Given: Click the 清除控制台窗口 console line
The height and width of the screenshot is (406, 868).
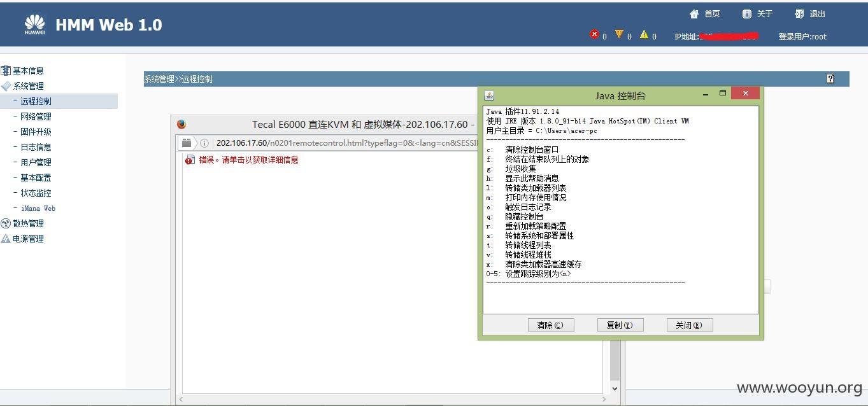Looking at the screenshot, I should [532, 150].
